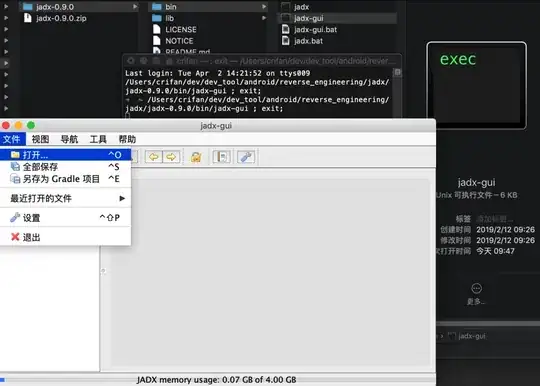Open the 导航 menu

pyautogui.click(x=69, y=139)
